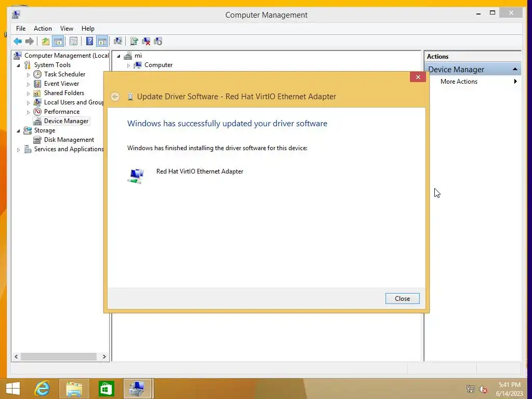Open the Action menu
This screenshot has width=532, height=399.
click(x=43, y=29)
